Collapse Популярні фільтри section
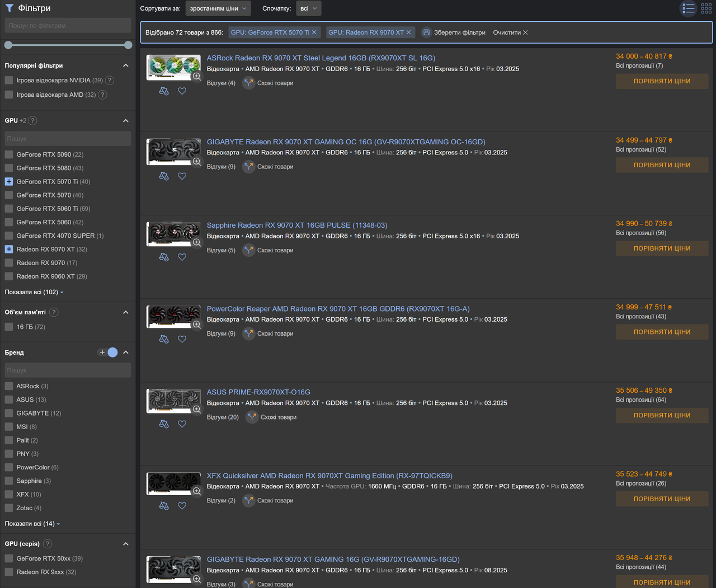 [126, 65]
